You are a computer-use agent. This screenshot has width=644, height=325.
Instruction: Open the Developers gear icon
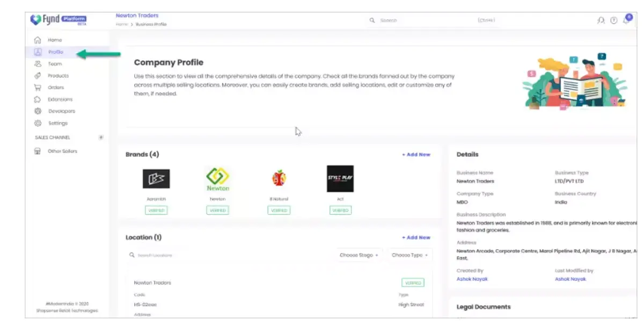[x=38, y=111]
